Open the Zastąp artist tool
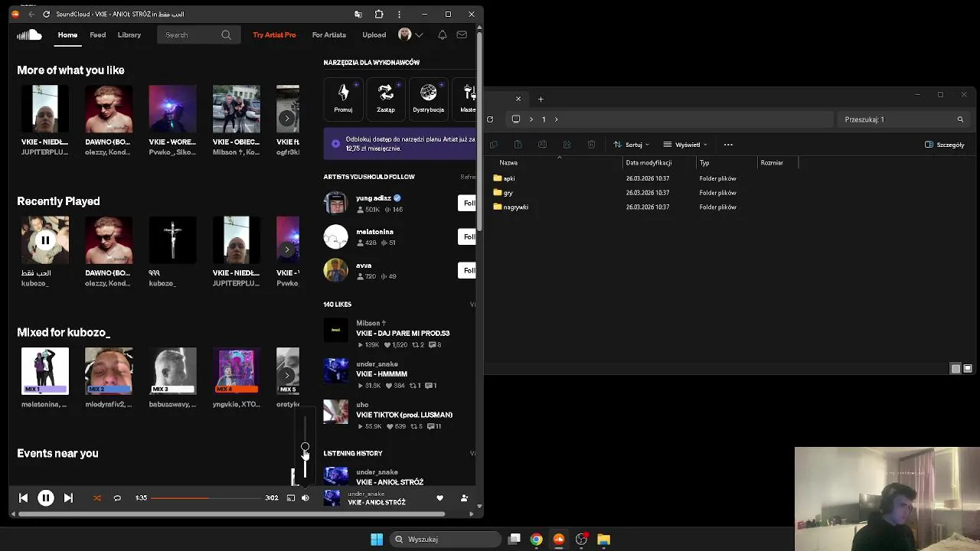The width and height of the screenshot is (980, 551). pyautogui.click(x=386, y=98)
